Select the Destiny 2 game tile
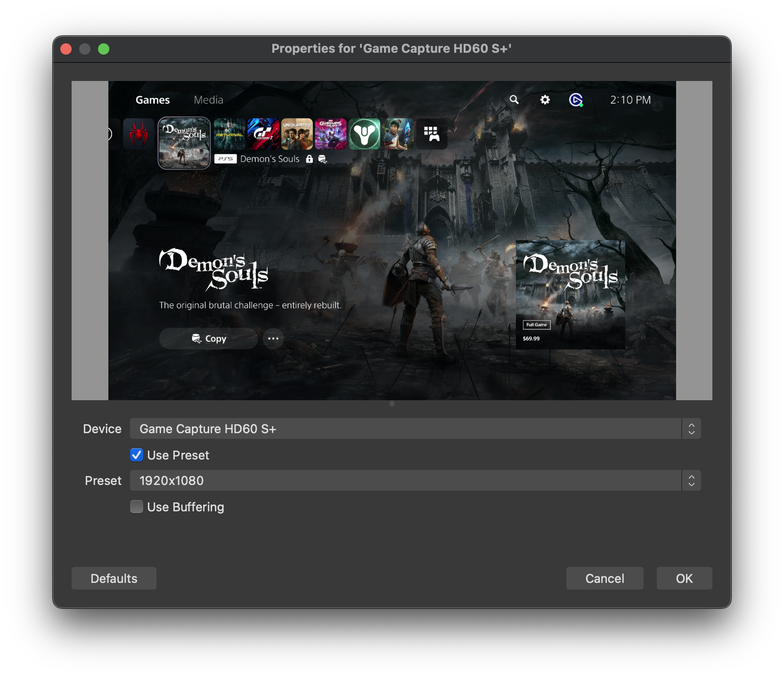Viewport: 784px width, 678px height. pos(364,134)
